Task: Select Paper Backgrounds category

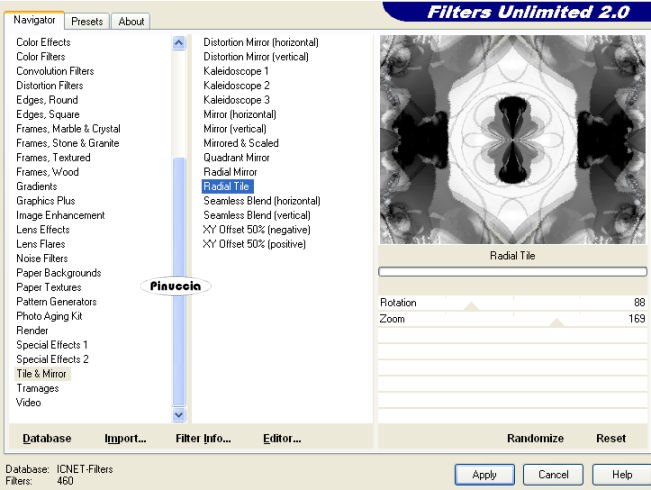Action: (59, 273)
